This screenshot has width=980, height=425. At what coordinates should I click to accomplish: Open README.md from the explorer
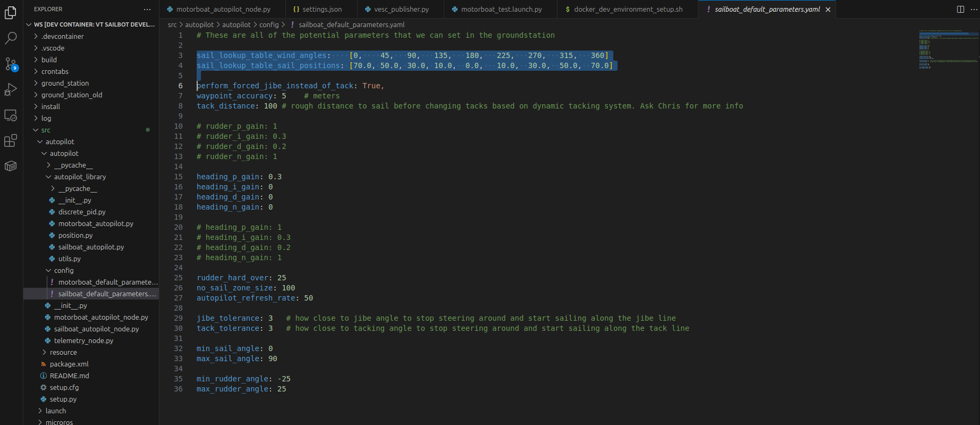(69, 376)
